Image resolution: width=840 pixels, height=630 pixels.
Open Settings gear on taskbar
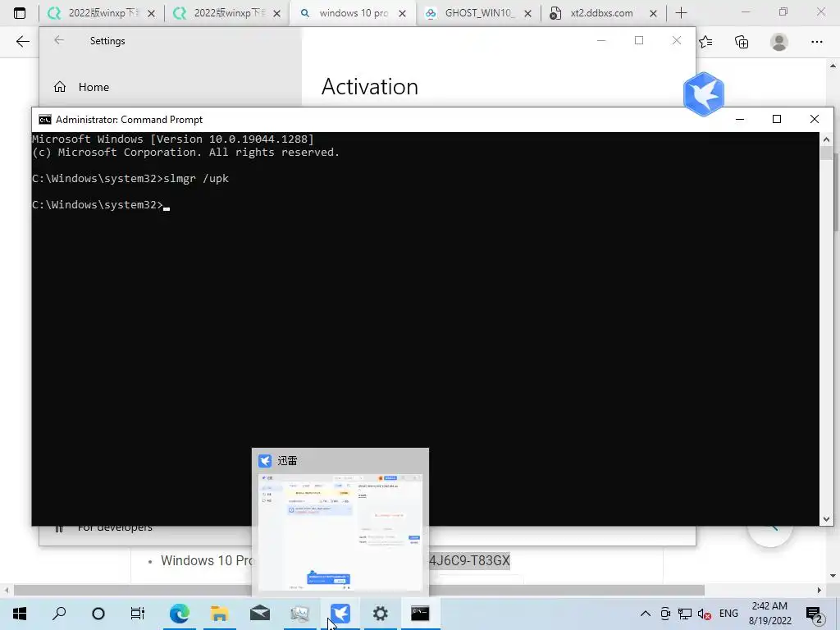point(381,614)
